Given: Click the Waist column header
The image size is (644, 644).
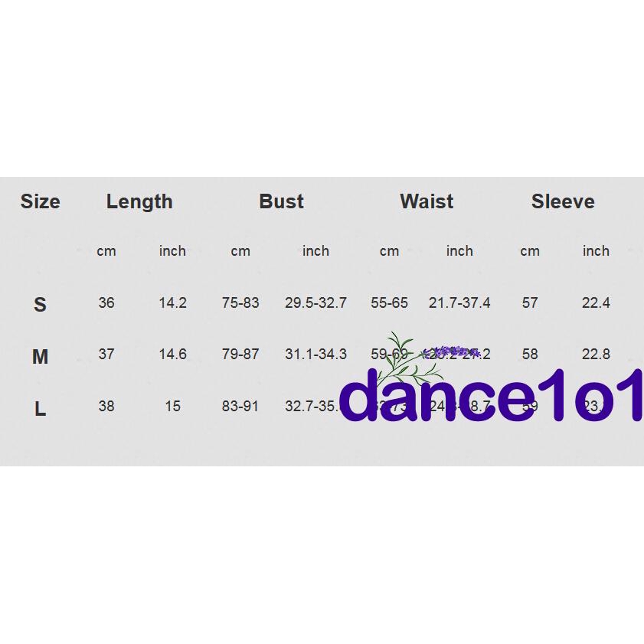Looking at the screenshot, I should tap(427, 201).
